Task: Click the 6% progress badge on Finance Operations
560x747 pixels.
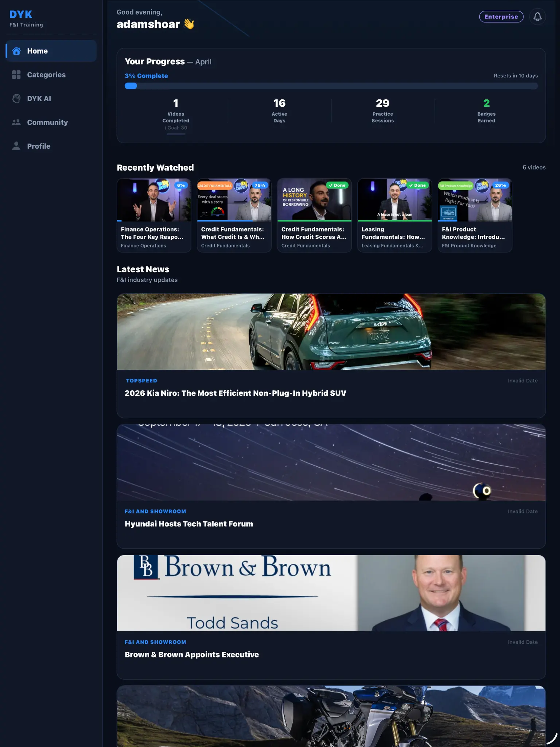Action: click(x=181, y=185)
